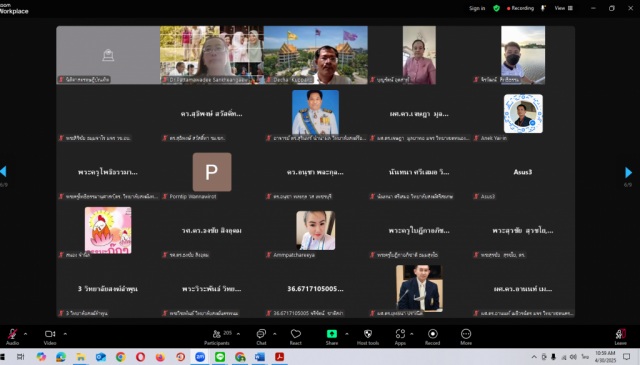This screenshot has width=640, height=365.
Task: Open Opera browser from the taskbar
Action: [x=140, y=357]
